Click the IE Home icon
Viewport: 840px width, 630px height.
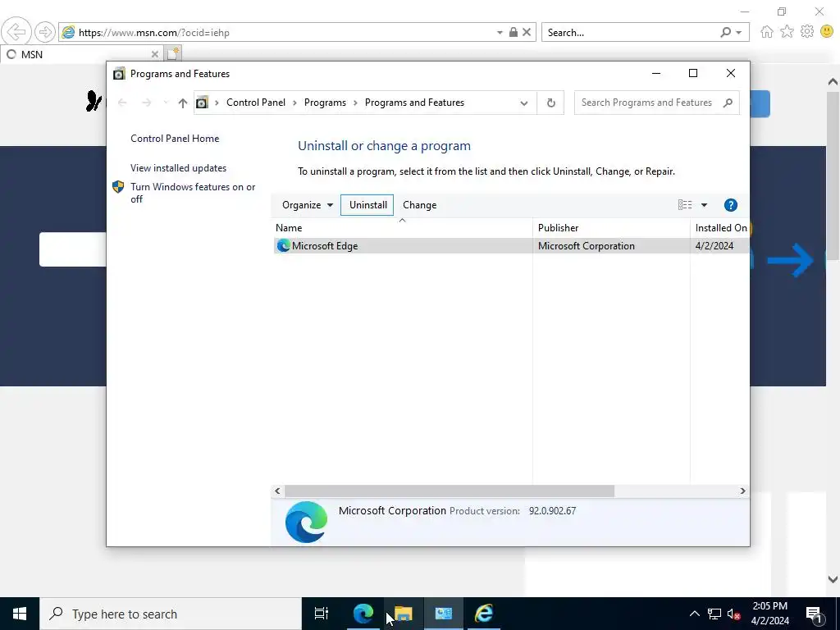click(x=767, y=32)
